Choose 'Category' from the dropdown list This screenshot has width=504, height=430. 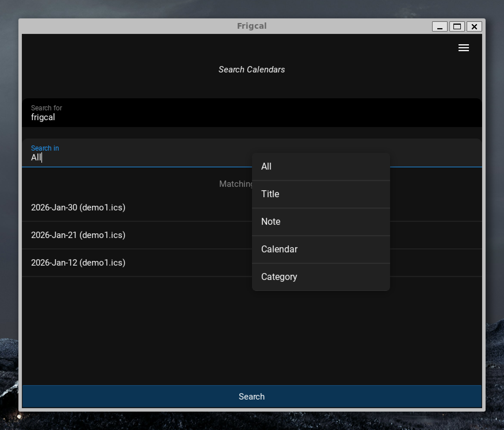click(x=321, y=277)
